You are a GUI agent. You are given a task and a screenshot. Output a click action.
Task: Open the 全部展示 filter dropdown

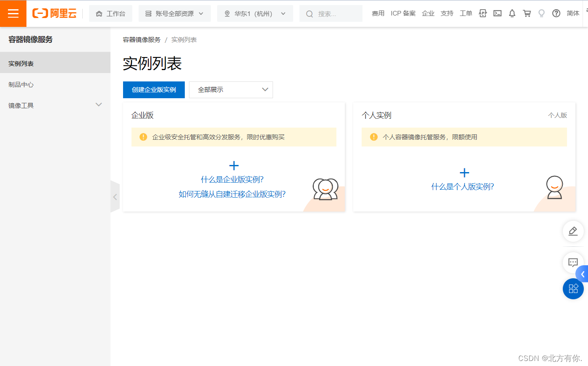[x=231, y=90]
